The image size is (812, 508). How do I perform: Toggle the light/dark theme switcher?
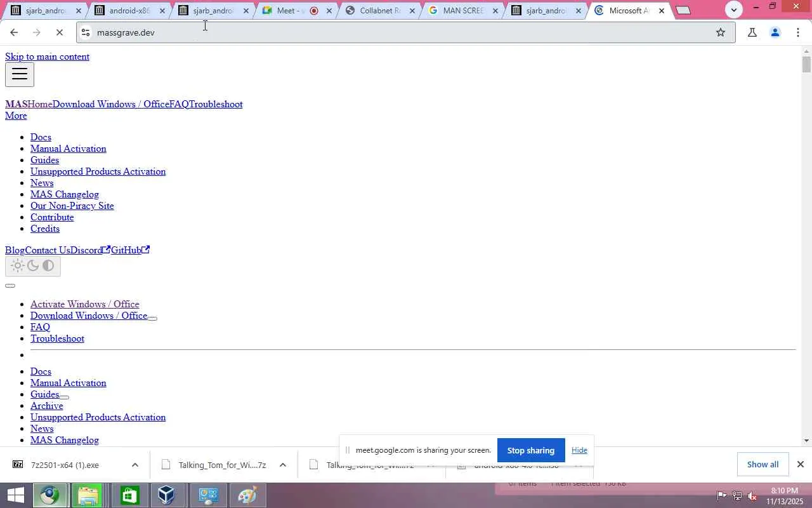(33, 265)
